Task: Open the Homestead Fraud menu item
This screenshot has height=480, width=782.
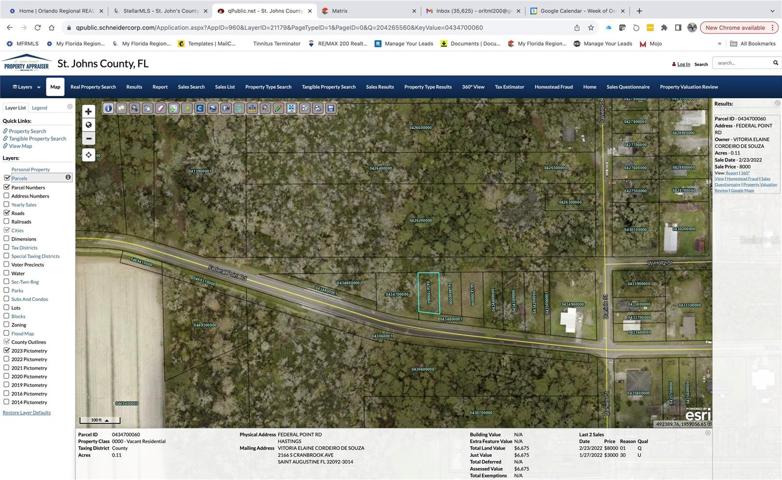Action: (554, 87)
